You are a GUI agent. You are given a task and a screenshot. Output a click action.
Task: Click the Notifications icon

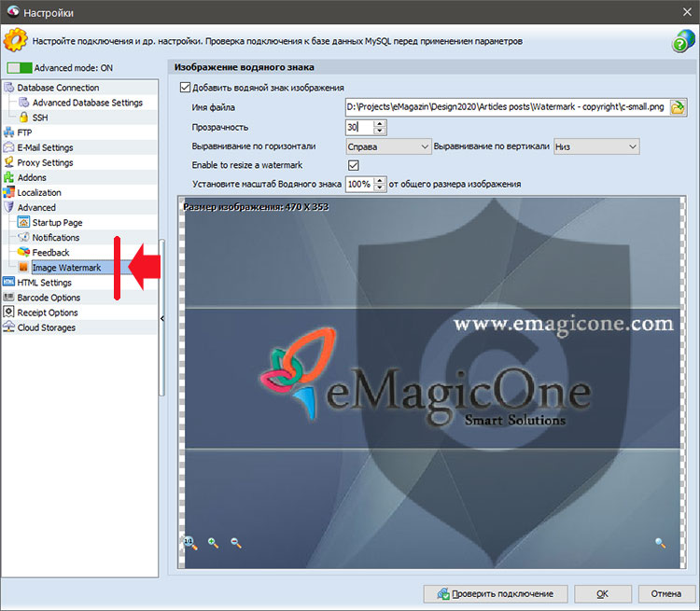click(x=23, y=237)
